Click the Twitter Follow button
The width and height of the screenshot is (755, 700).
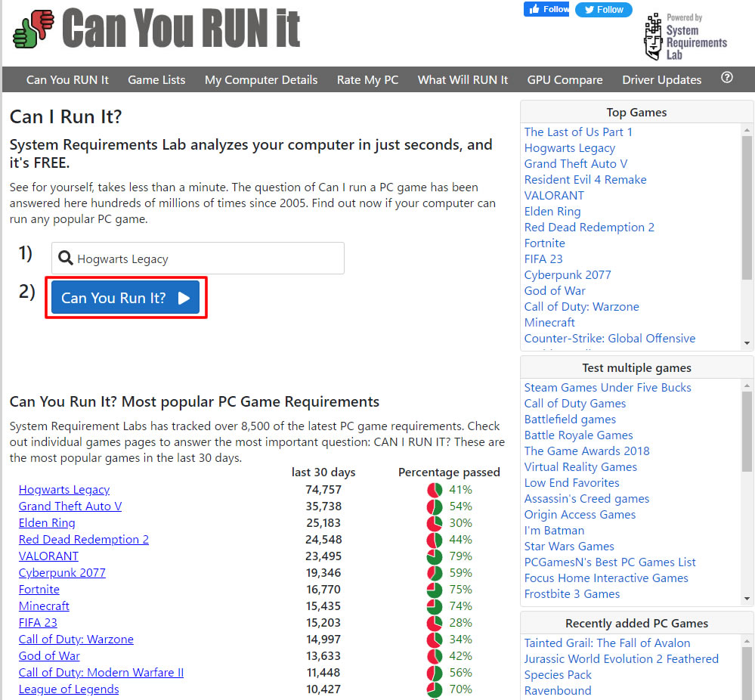(x=603, y=10)
